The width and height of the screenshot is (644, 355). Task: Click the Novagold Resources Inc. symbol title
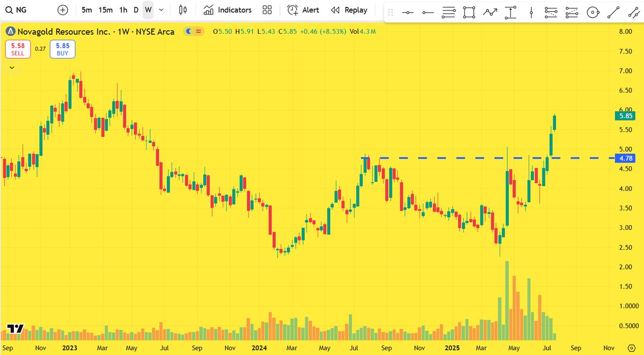click(x=96, y=32)
